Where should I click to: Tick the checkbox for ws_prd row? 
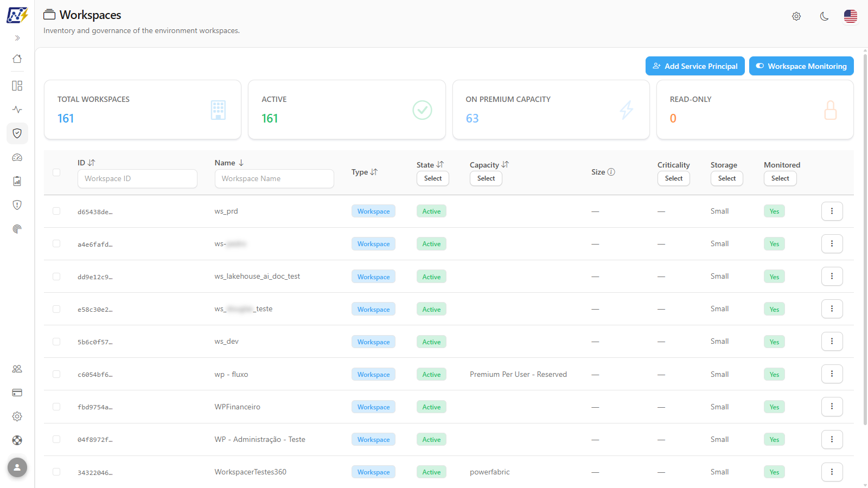click(x=56, y=211)
